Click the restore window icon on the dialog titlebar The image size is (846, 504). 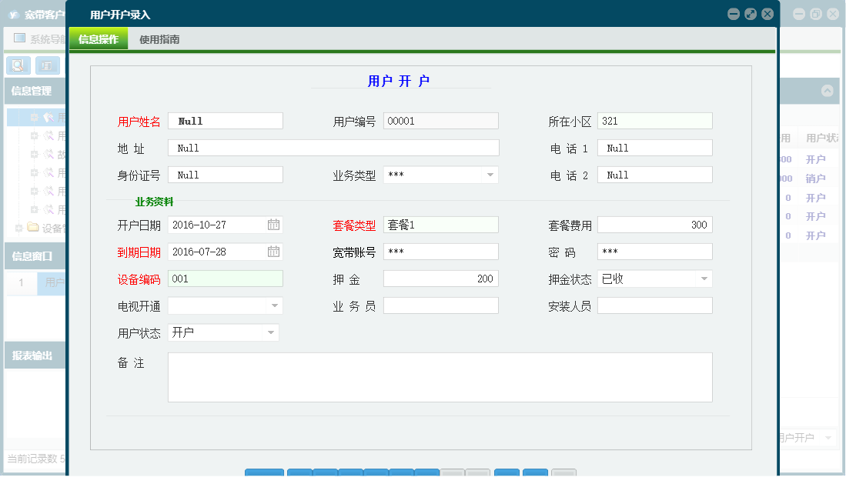[750, 13]
